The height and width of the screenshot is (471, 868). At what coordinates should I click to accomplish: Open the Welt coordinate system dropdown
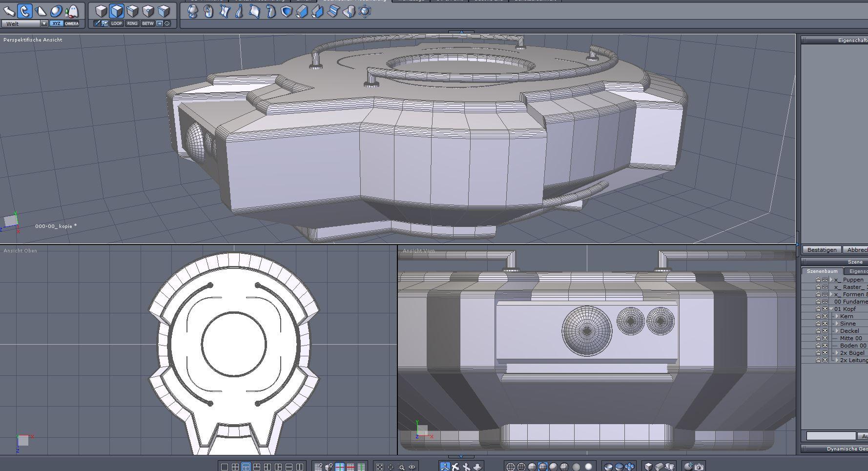[43, 23]
